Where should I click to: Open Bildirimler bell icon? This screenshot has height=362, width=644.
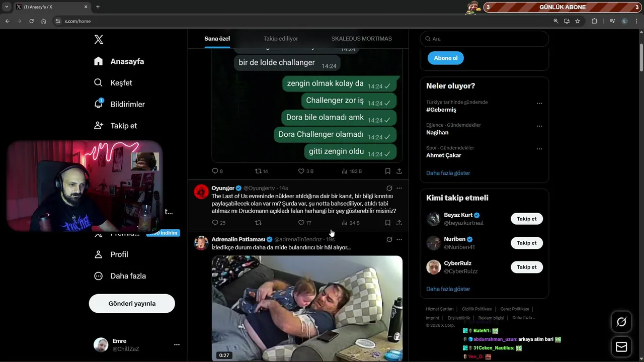coord(99,104)
